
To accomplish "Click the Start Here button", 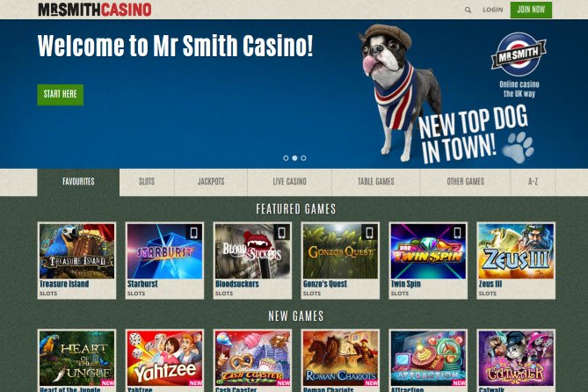I will tap(61, 95).
